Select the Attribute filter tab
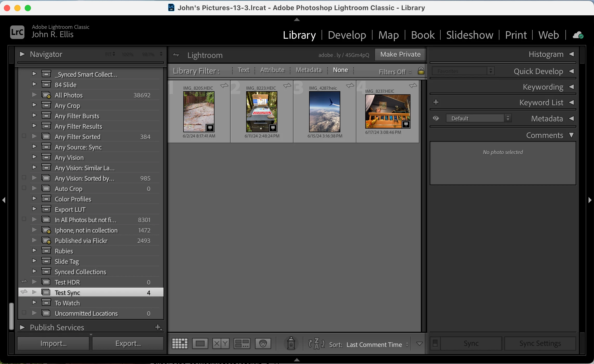This screenshot has height=364, width=594. click(272, 70)
